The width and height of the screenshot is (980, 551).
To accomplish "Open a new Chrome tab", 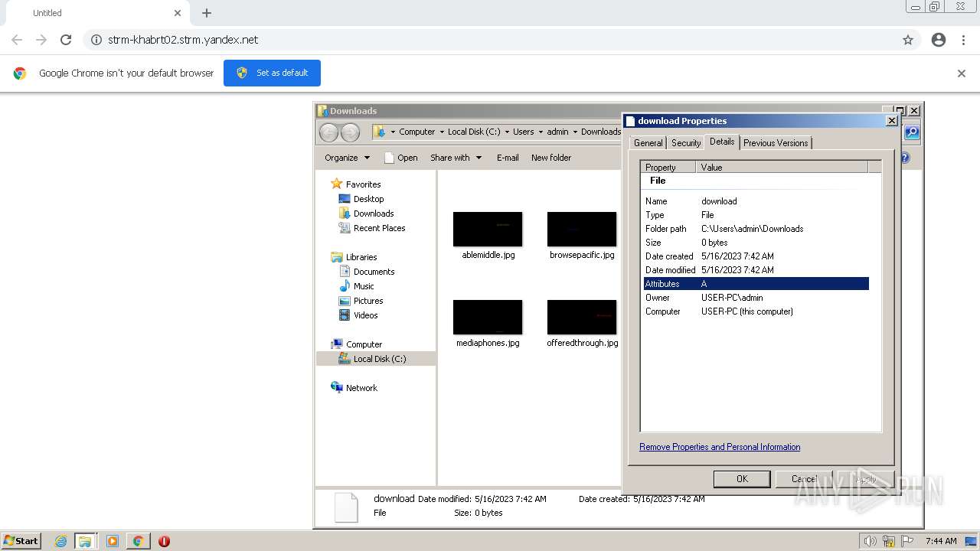I will coord(207,13).
